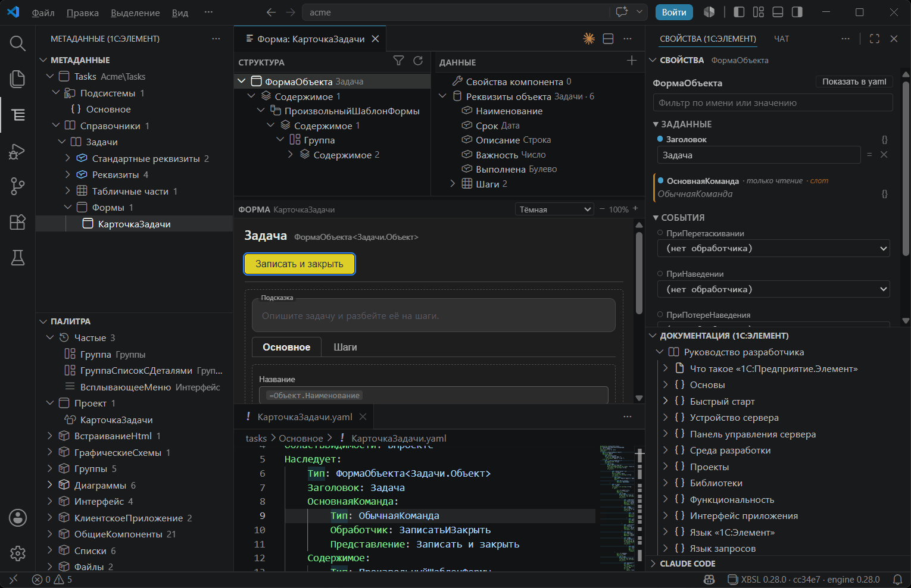
Task: Click the Заголовок value field Задача
Action: 759,155
